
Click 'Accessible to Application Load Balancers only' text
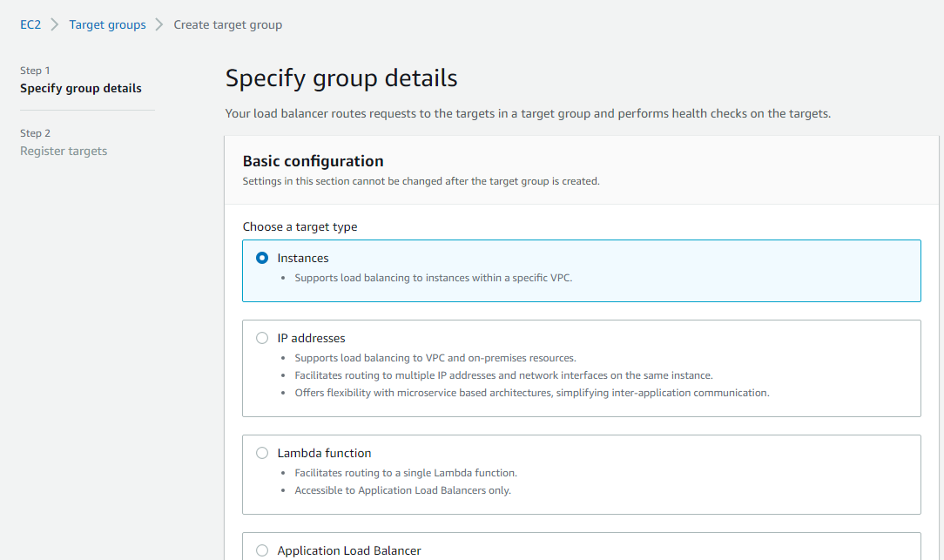coord(402,490)
